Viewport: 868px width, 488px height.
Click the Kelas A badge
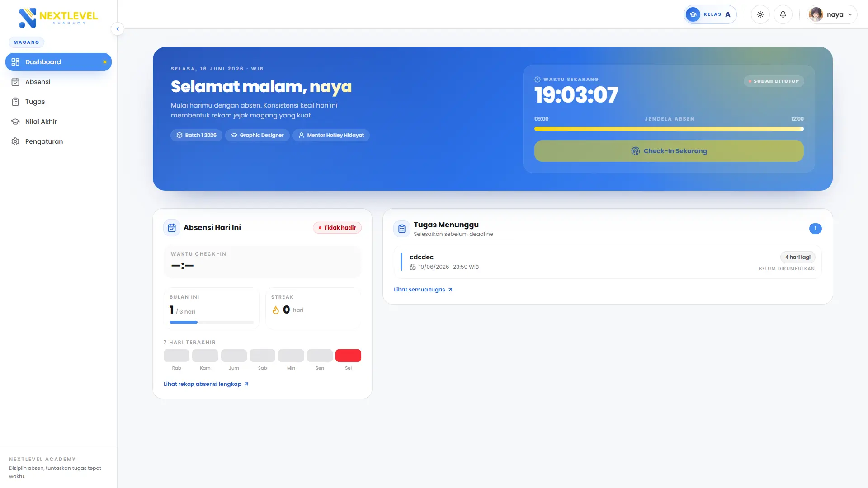pos(710,14)
